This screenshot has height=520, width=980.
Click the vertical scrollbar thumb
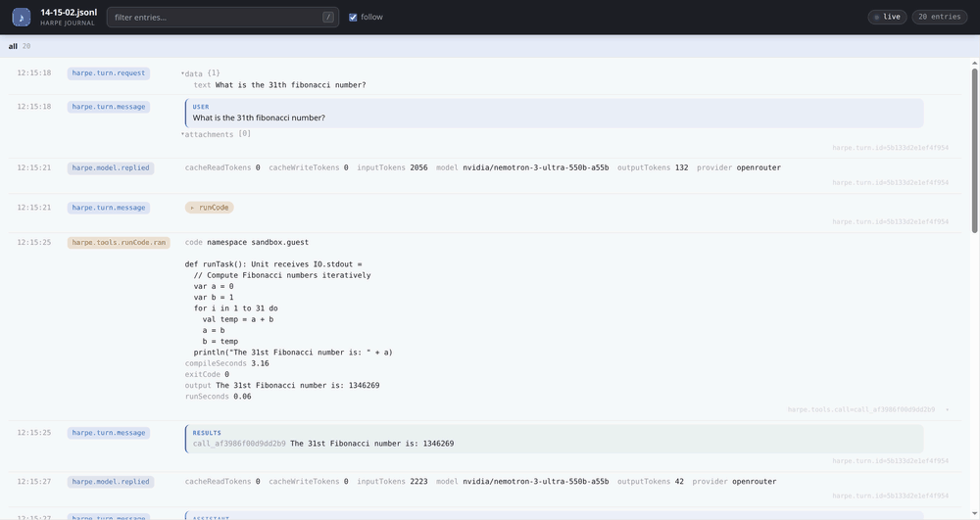974,151
